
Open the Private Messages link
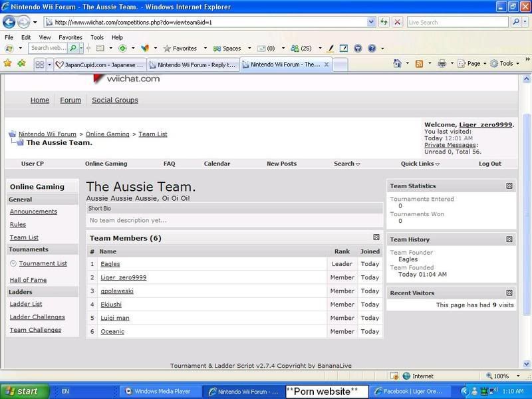click(x=450, y=145)
